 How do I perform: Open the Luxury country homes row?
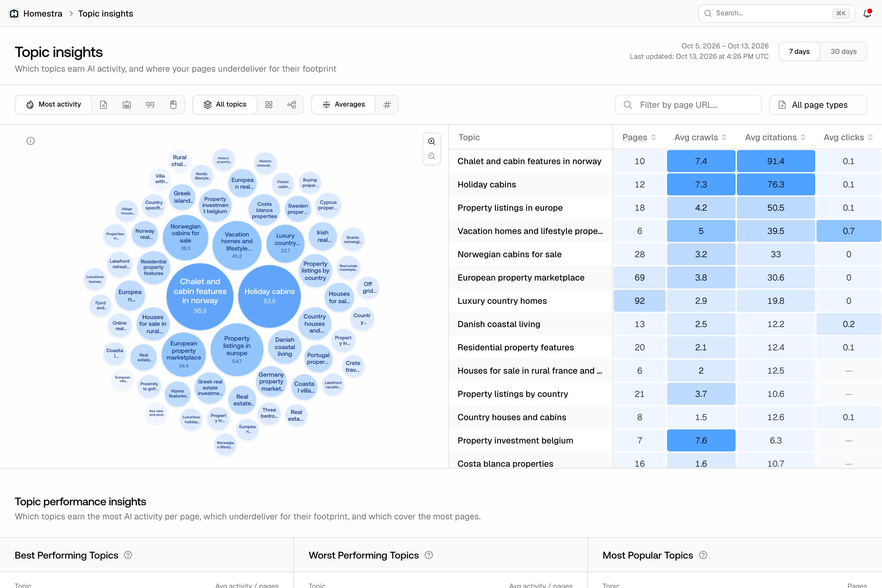[665, 301]
